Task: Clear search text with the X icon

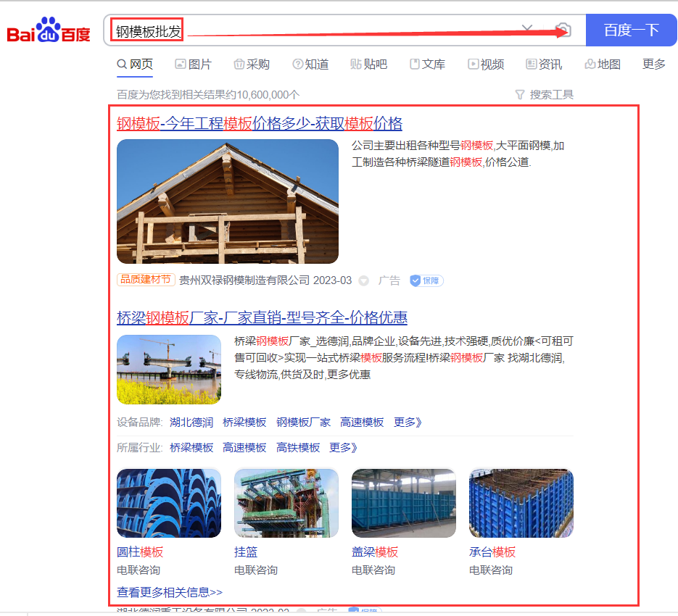Action: tap(527, 28)
